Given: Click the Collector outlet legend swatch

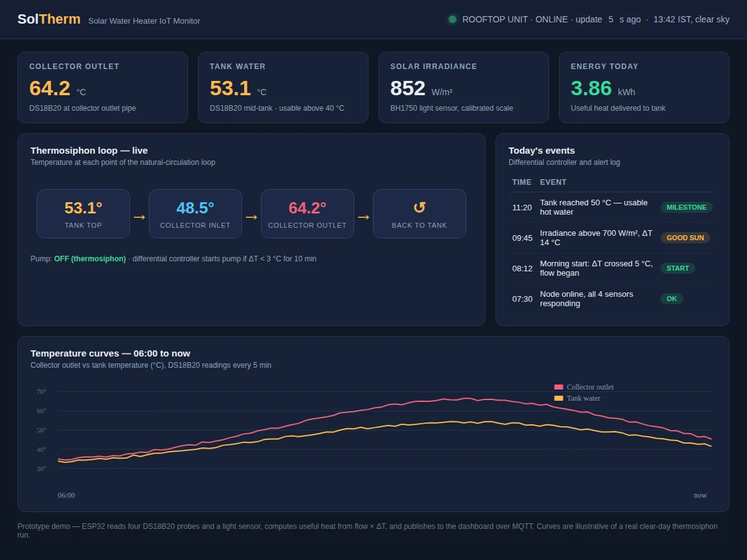Looking at the screenshot, I should click(558, 387).
